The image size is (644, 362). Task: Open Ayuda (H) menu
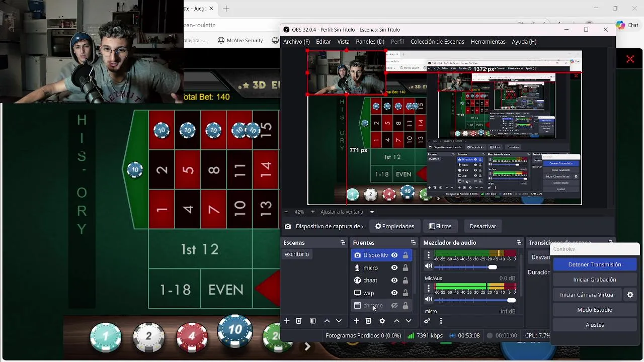(524, 42)
